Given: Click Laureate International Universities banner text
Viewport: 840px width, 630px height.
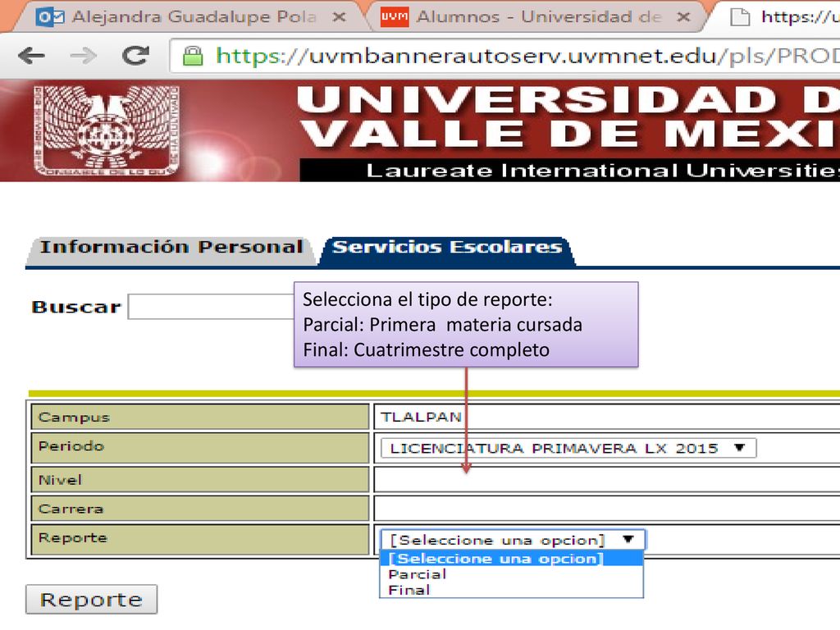Looking at the screenshot, I should (603, 171).
